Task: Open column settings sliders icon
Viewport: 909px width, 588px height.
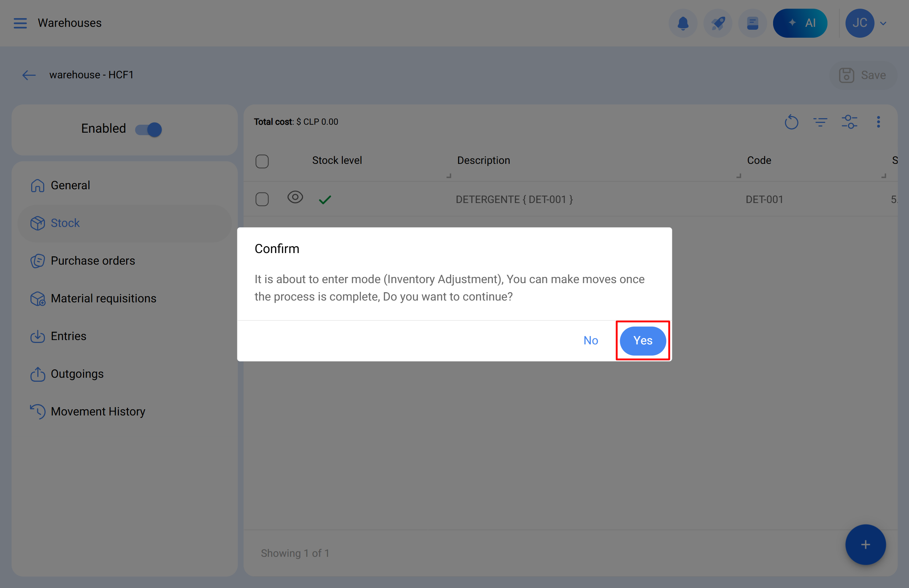Action: pyautogui.click(x=849, y=122)
